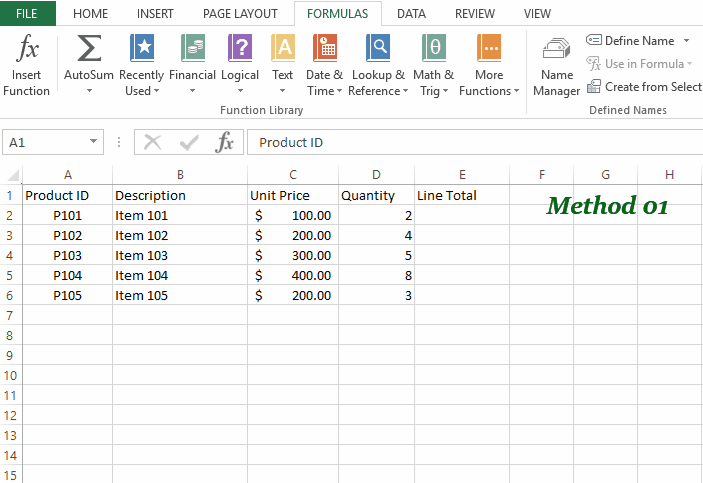The image size is (703, 483).
Task: Select the Product ID cell A1
Action: (68, 196)
